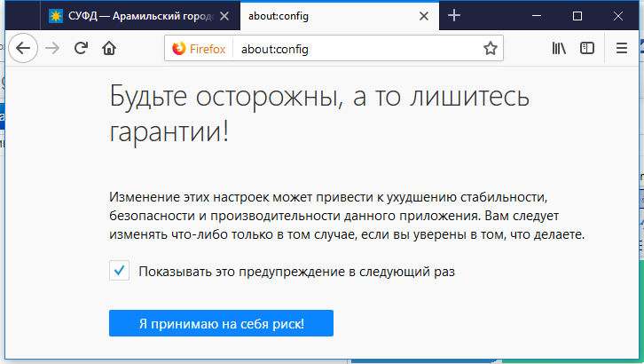This screenshot has width=644, height=364.
Task: Uncheck the show-warning-next-time checkbox
Action: (119, 271)
